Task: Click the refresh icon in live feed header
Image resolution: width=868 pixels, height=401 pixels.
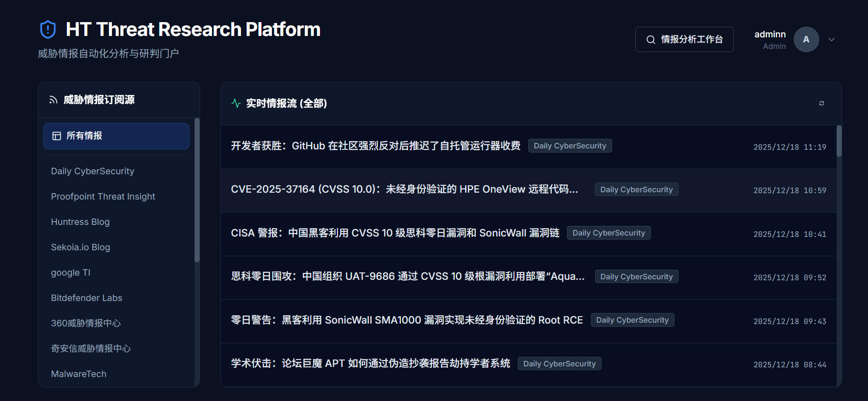Action: click(x=821, y=103)
